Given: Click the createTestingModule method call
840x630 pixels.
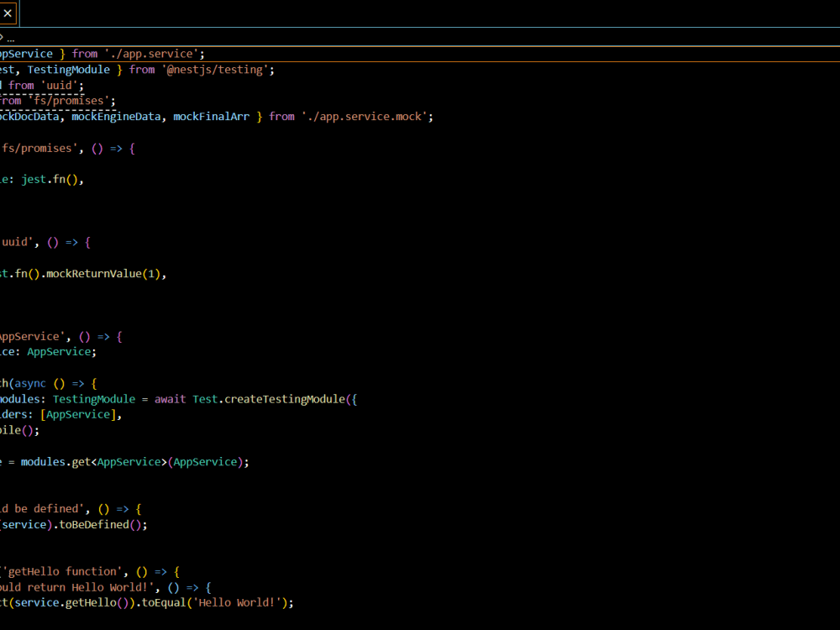Looking at the screenshot, I should [285, 399].
